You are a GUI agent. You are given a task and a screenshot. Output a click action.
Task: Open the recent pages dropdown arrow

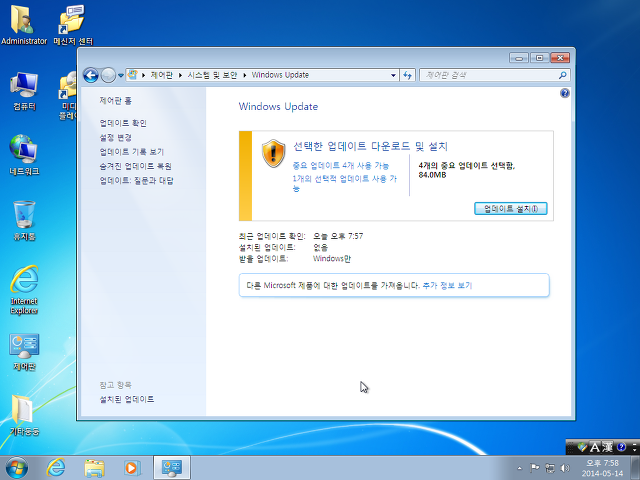coord(121,76)
